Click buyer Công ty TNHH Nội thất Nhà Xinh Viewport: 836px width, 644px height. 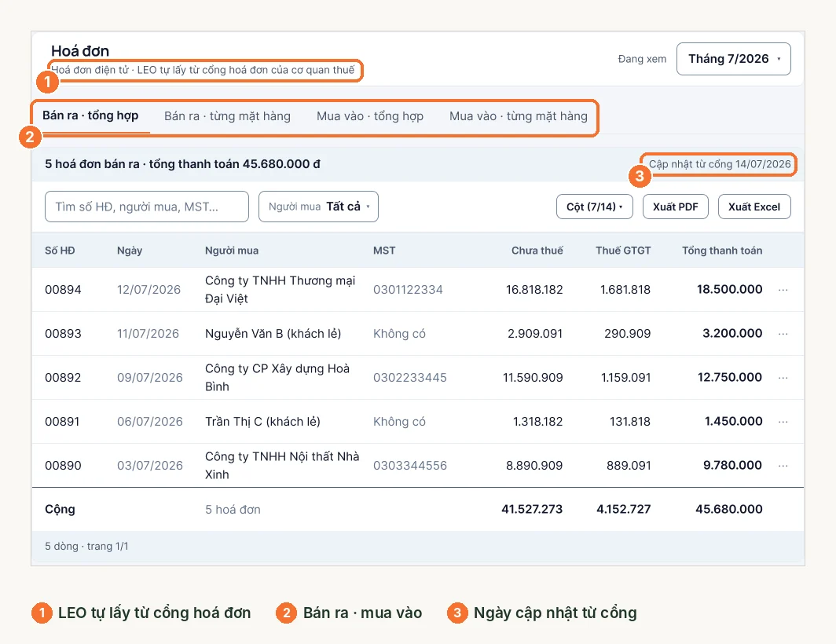pos(282,466)
